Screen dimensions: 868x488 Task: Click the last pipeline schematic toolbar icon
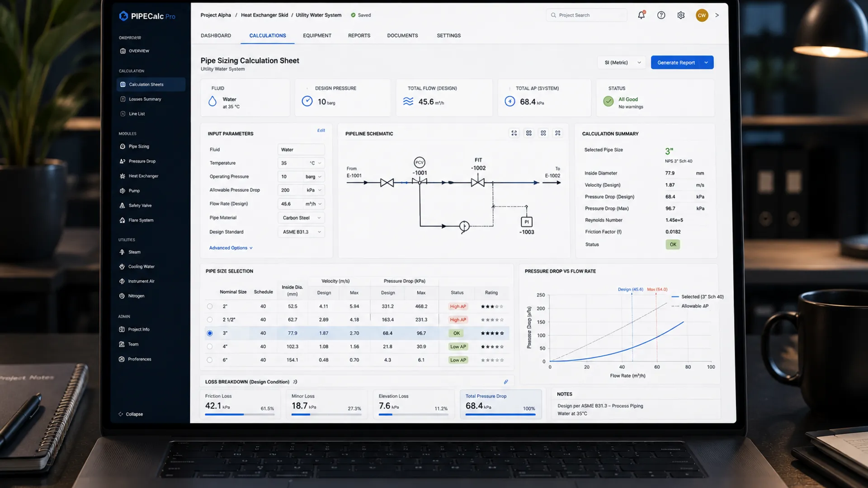(558, 133)
